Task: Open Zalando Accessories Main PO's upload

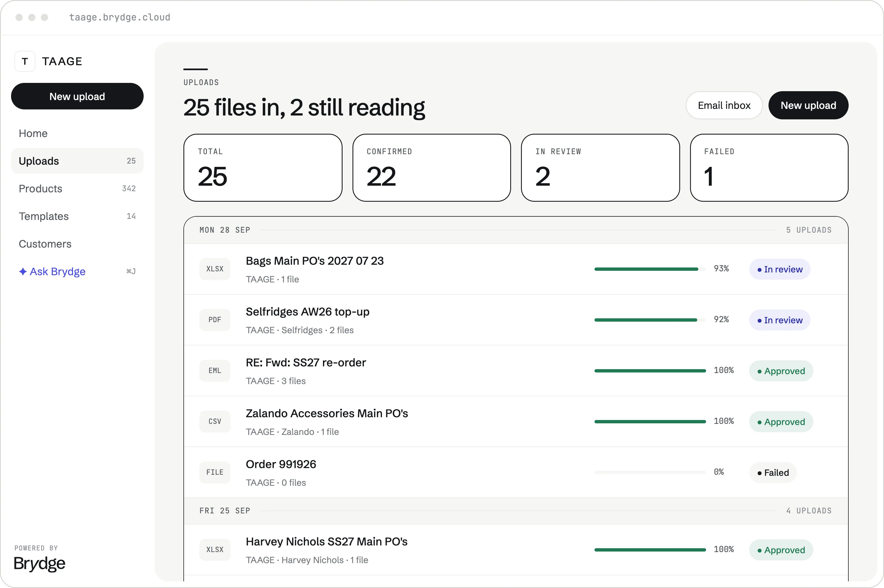Action: 516,421
